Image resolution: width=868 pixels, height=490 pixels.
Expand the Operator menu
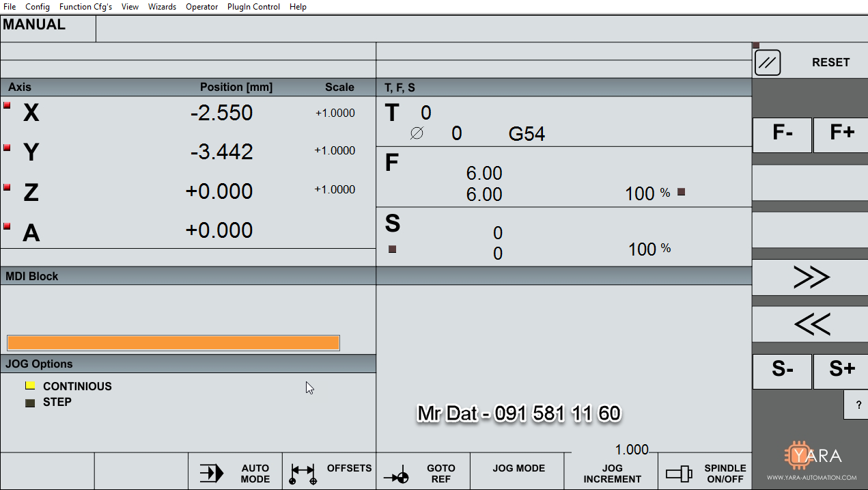tap(201, 7)
